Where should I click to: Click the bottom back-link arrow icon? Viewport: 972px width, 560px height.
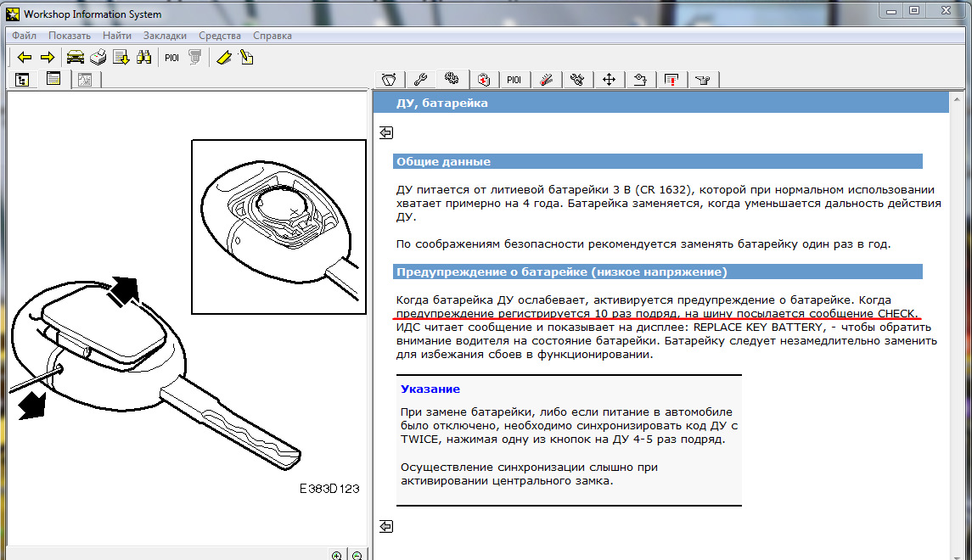(x=386, y=526)
